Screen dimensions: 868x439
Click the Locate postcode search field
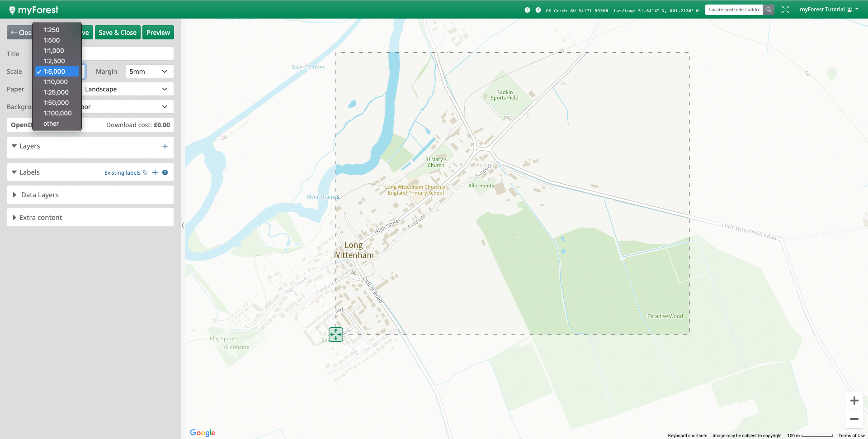point(733,10)
